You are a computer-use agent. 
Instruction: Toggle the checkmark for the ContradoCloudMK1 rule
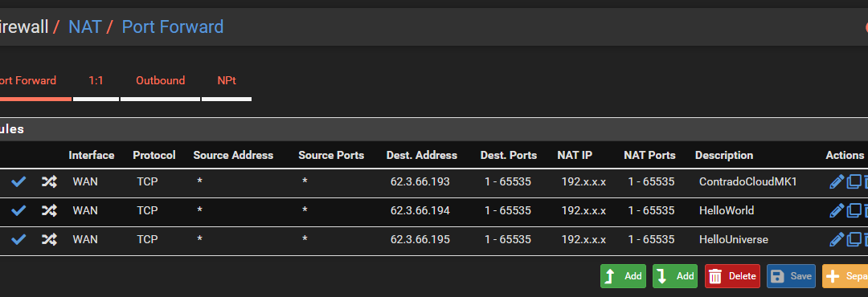coord(18,181)
